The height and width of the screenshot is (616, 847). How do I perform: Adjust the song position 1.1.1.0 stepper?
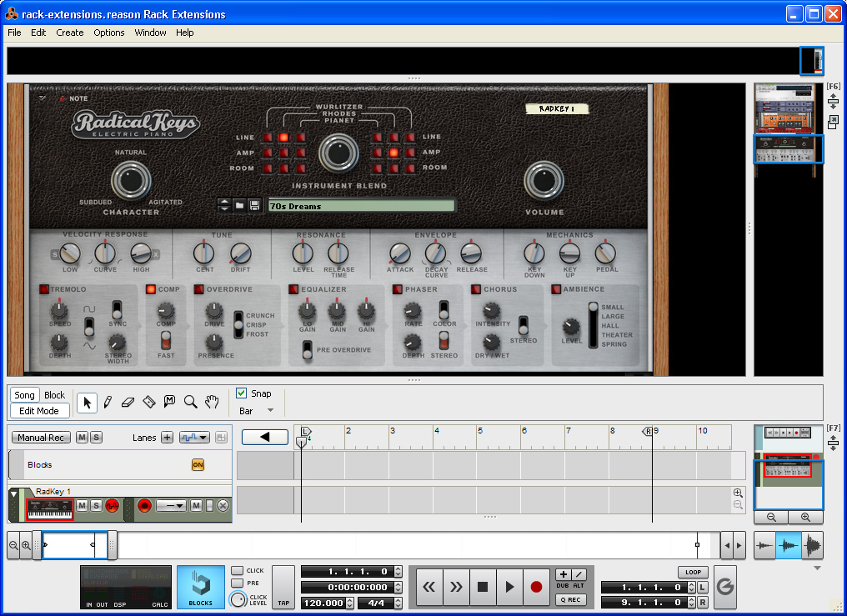pos(398,571)
